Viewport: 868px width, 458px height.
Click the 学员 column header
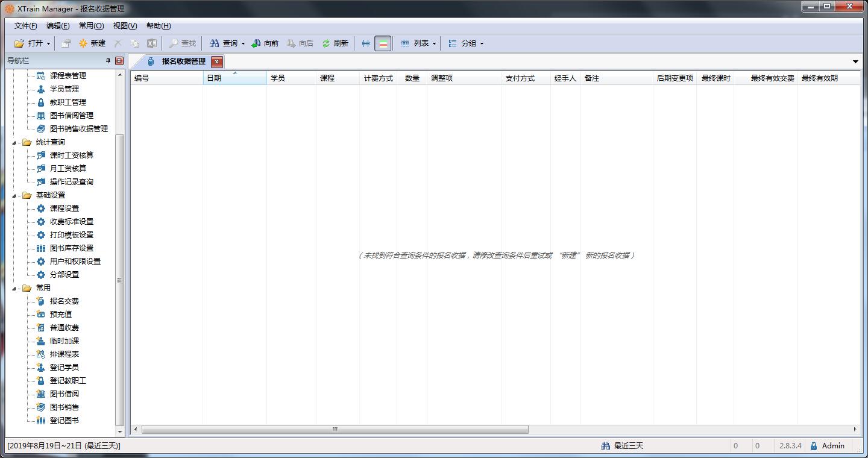click(292, 78)
